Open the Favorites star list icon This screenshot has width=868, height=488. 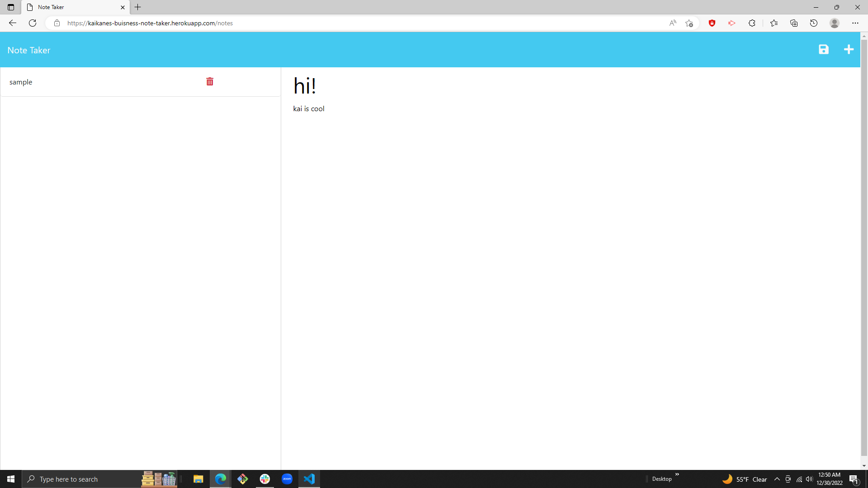pyautogui.click(x=774, y=23)
